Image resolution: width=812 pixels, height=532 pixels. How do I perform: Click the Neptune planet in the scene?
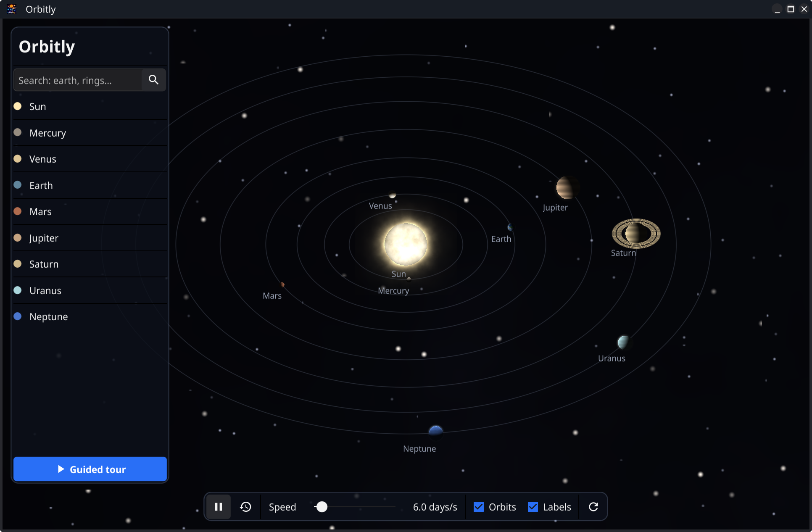click(436, 432)
